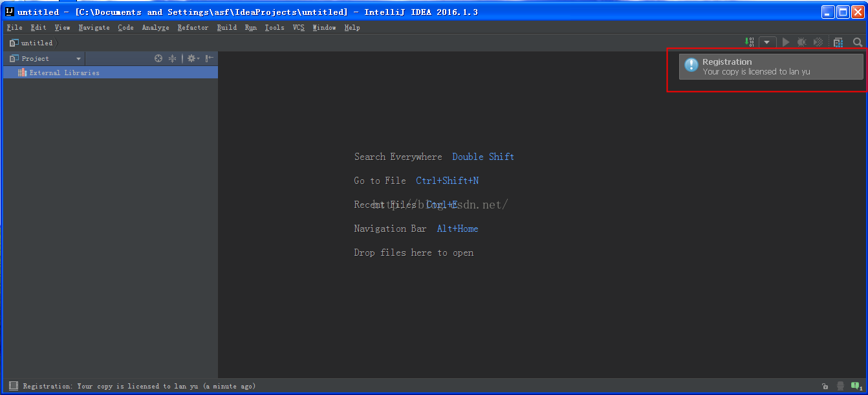Click the Alt+Home shortcut text
This screenshot has height=395, width=868.
click(458, 229)
